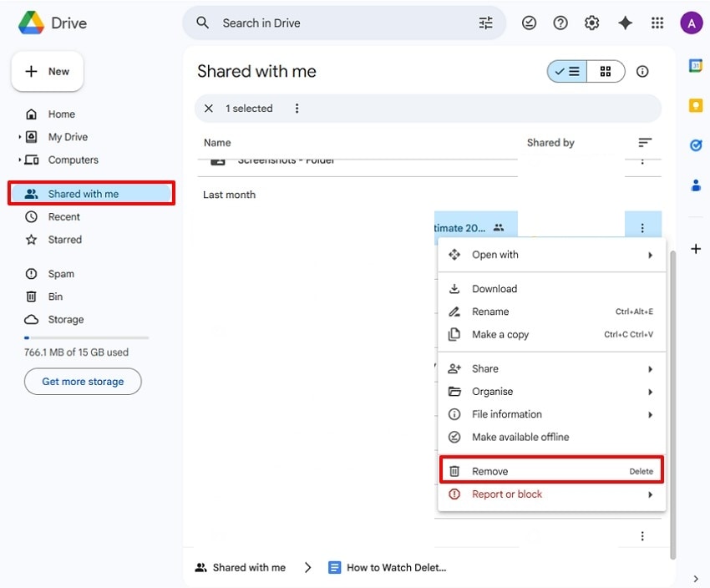Switch to grid layout view

click(606, 72)
